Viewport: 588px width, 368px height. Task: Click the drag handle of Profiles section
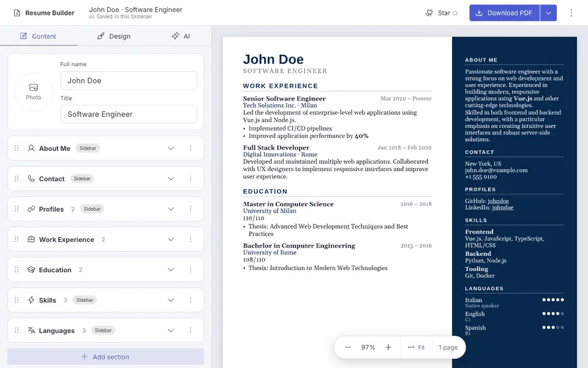pos(17,209)
